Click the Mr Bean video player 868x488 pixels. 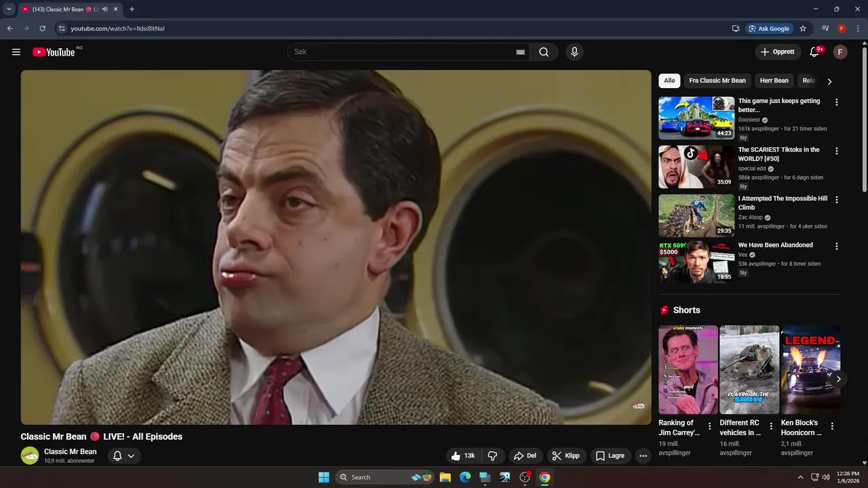[x=336, y=247]
